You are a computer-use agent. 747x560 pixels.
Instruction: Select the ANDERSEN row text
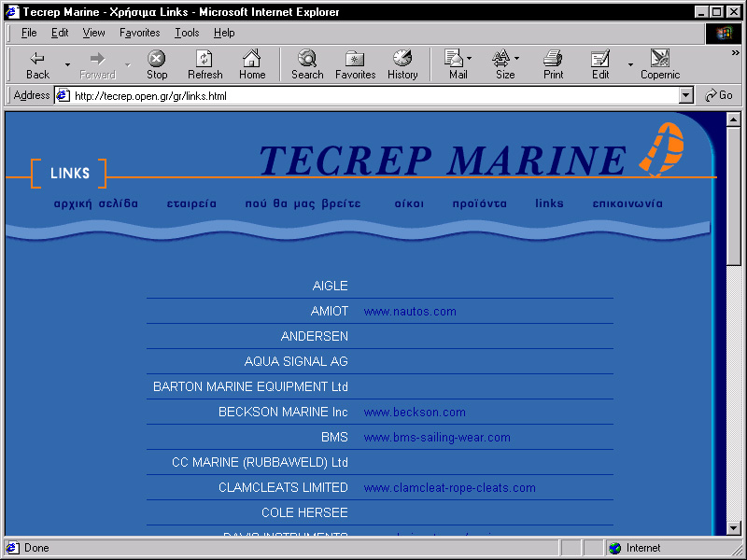[315, 336]
